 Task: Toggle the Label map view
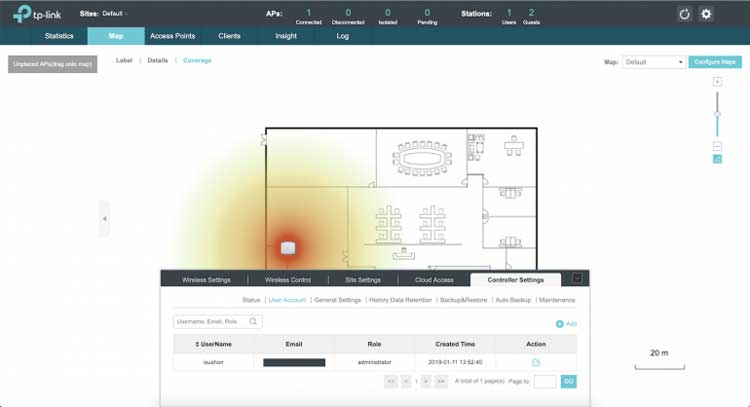(x=124, y=61)
